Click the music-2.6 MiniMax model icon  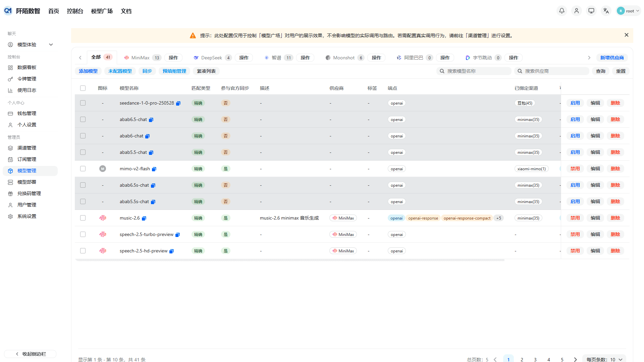(103, 218)
